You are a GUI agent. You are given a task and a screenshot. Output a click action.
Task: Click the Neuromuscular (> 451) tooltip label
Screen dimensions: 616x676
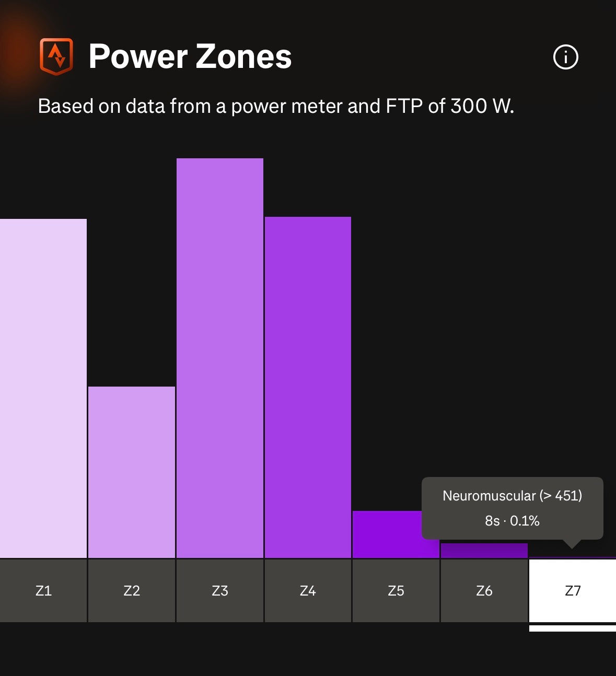[512, 496]
